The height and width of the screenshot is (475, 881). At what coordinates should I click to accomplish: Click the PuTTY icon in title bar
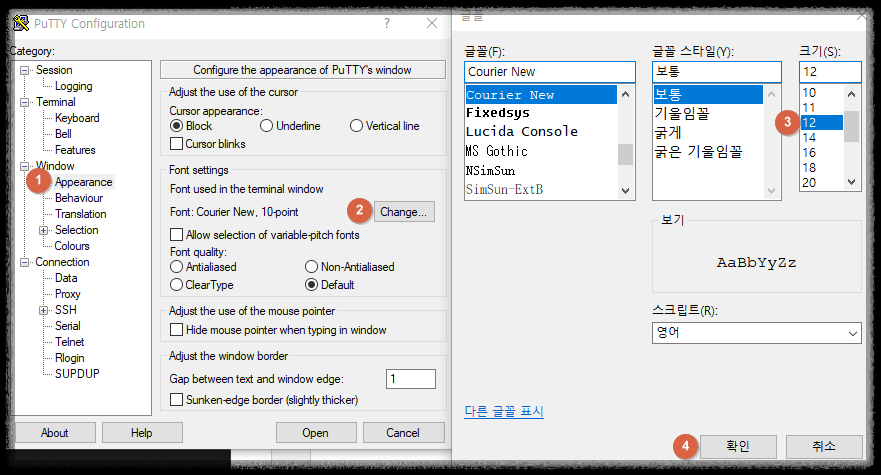pos(21,23)
